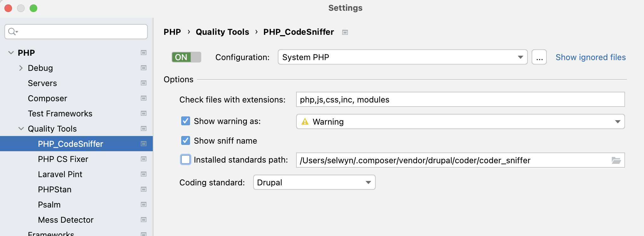Click the project-level icon on PHP_CodeSniffer row
The image size is (644, 236).
[x=144, y=144]
